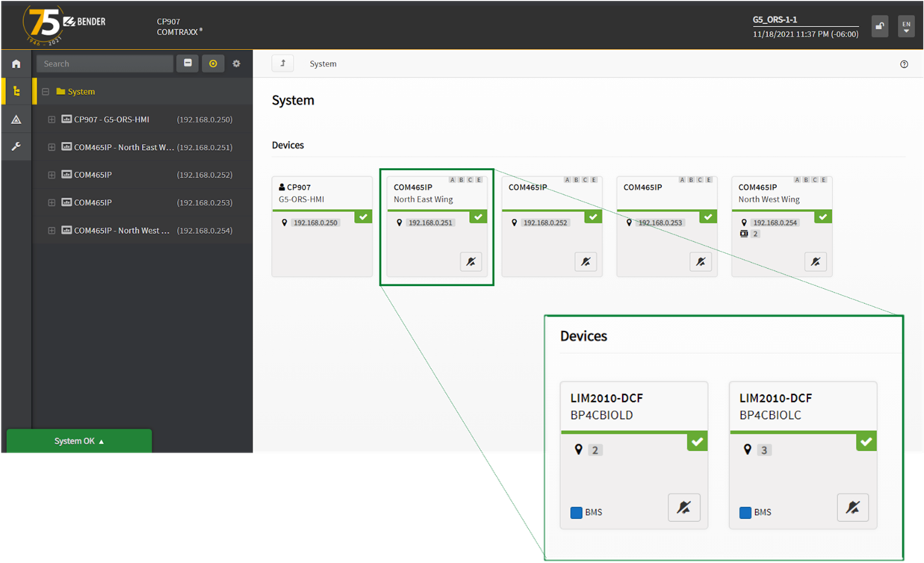Open the EN language dropdown
924x563 pixels.
click(x=906, y=26)
